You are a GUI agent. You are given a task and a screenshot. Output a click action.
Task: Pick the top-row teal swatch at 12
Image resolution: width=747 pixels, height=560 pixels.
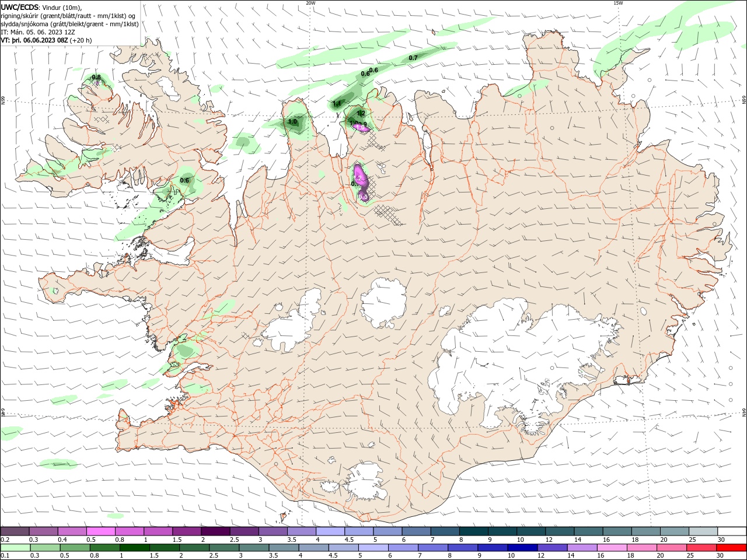click(x=559, y=531)
